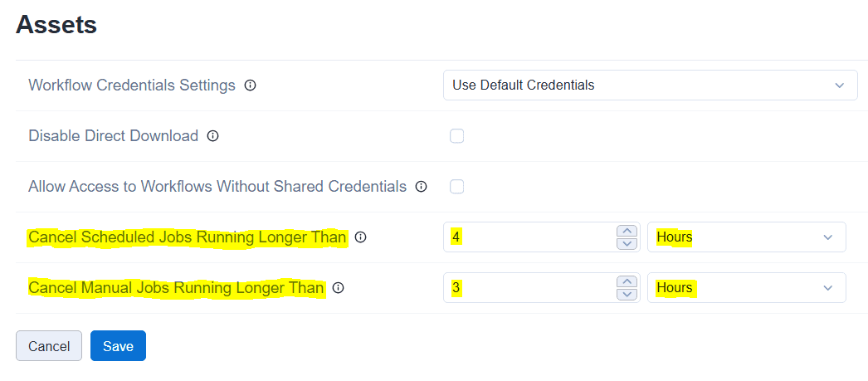Increase the manual jobs duration value
The image size is (868, 381).
pyautogui.click(x=627, y=281)
